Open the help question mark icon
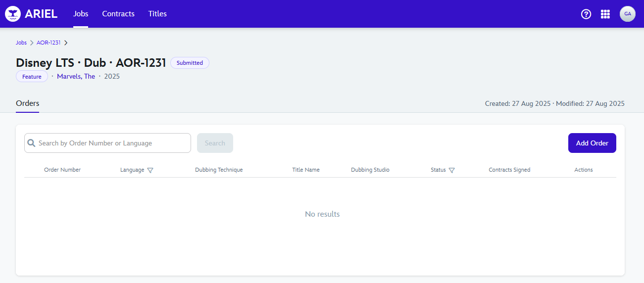Image resolution: width=644 pixels, height=283 pixels. tap(586, 14)
